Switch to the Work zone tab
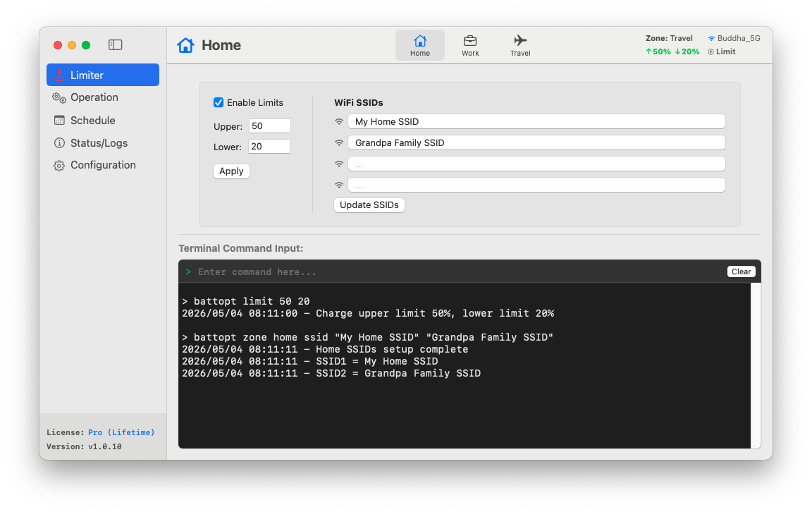 (470, 45)
